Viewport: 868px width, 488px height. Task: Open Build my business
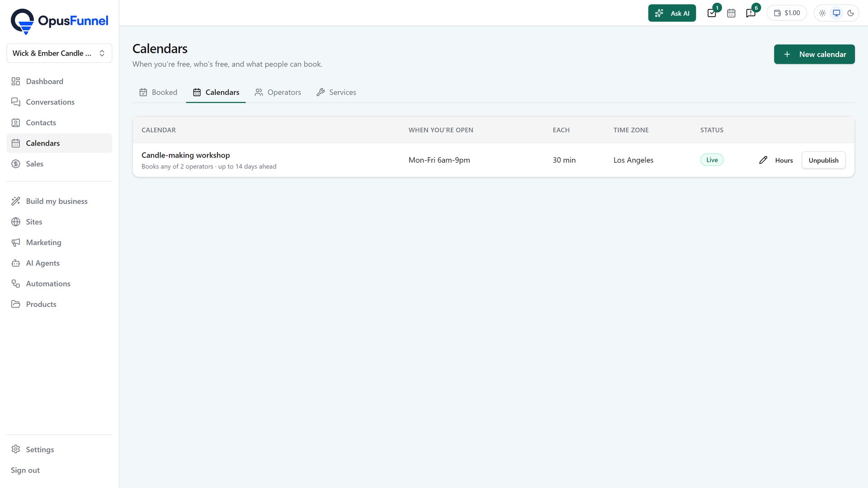point(59,201)
